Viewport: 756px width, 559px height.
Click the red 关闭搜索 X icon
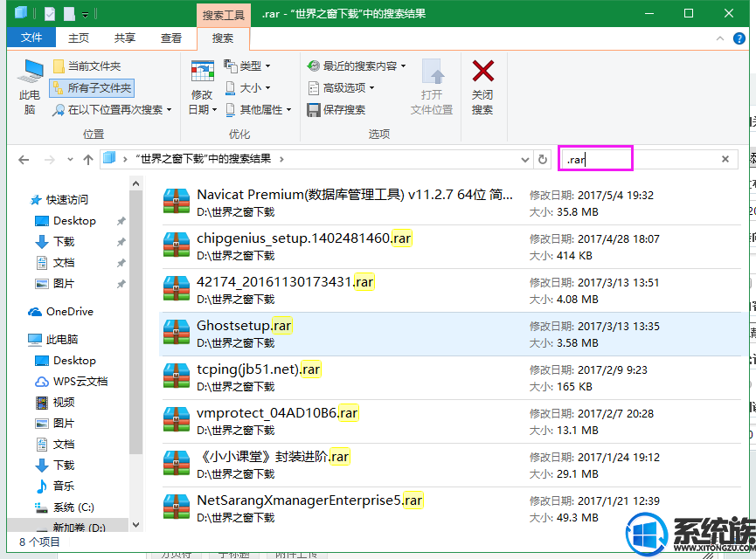482,71
